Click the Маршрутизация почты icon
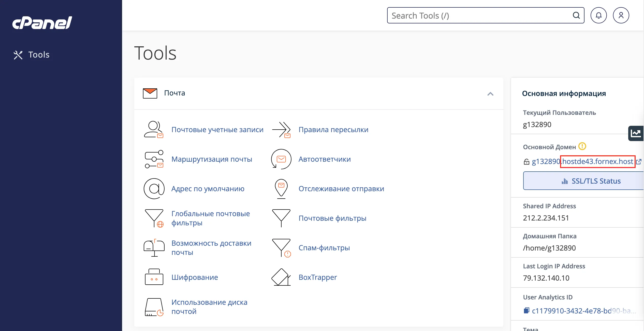Image resolution: width=644 pixels, height=331 pixels. click(x=154, y=159)
